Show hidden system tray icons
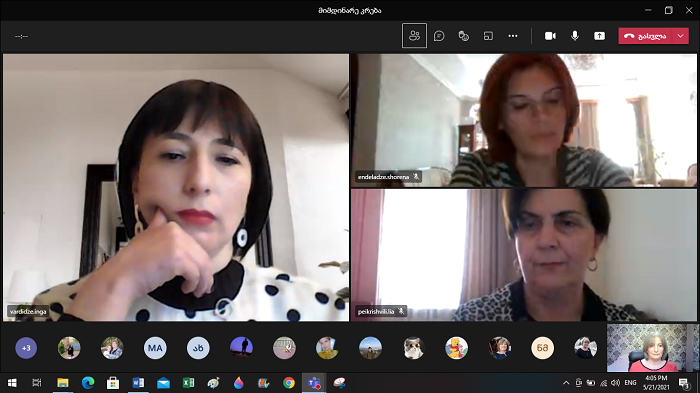Viewport: 700px width, 393px height. (x=566, y=383)
